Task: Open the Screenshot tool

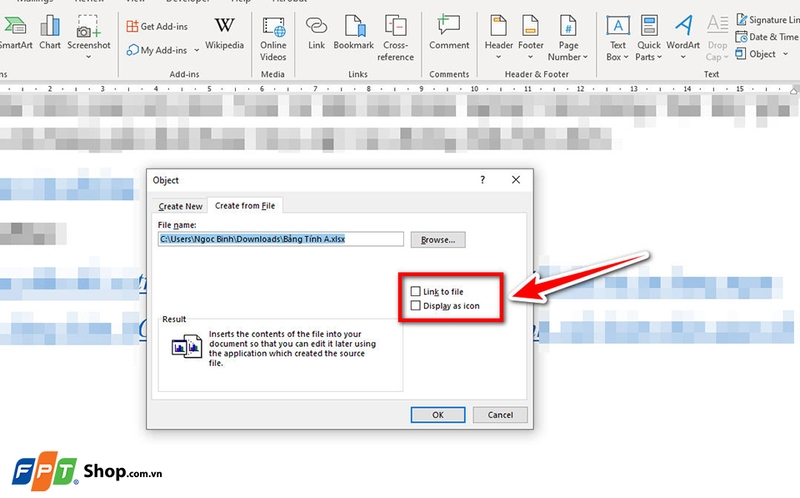Action: [x=89, y=37]
